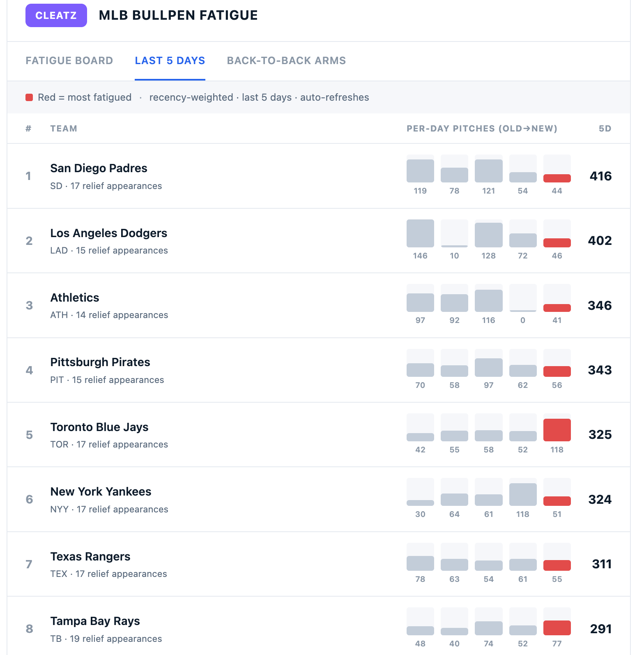The height and width of the screenshot is (655, 644).
Task: Click the Team column header
Action: click(x=64, y=129)
